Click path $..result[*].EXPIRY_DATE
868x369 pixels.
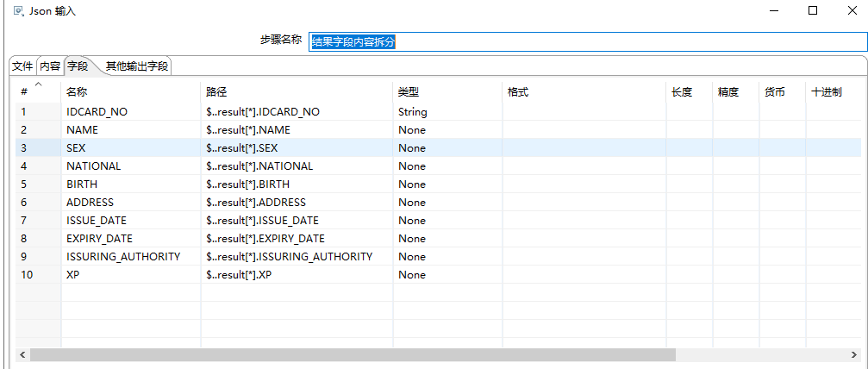click(297, 239)
